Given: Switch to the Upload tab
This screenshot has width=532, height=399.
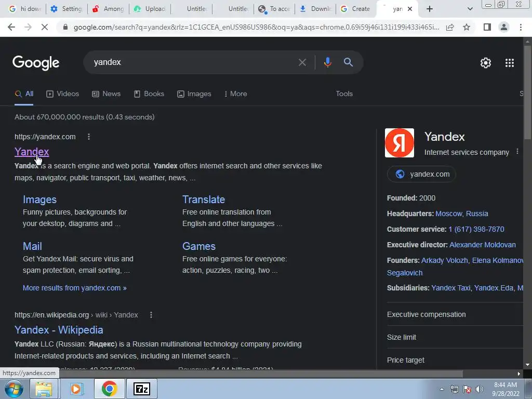Looking at the screenshot, I should coord(150,9).
